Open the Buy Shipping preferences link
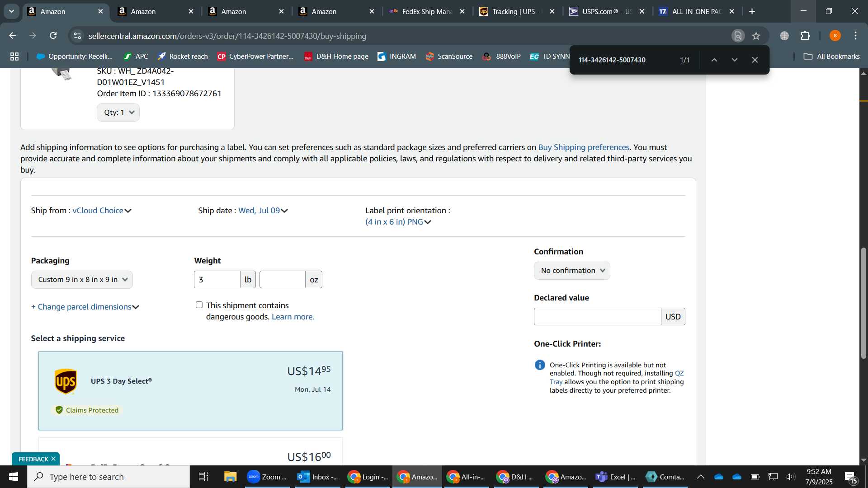The width and height of the screenshot is (868, 488). click(x=584, y=147)
